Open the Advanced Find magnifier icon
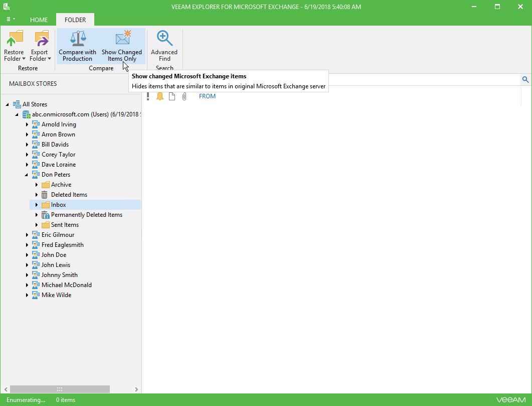Image resolution: width=532 pixels, height=406 pixels. 164,38
